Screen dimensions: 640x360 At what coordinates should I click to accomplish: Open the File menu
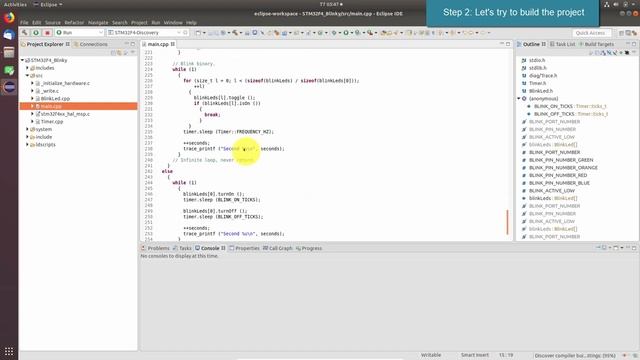pos(24,22)
